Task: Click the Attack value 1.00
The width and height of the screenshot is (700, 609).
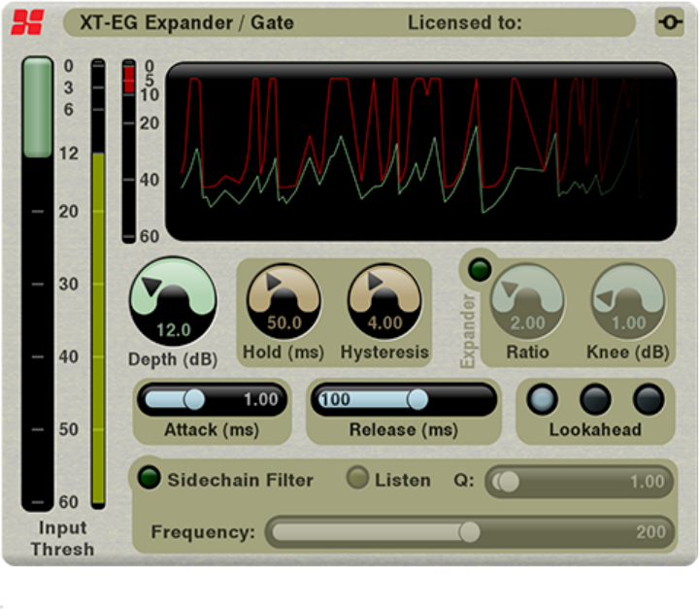Action: pos(261,399)
